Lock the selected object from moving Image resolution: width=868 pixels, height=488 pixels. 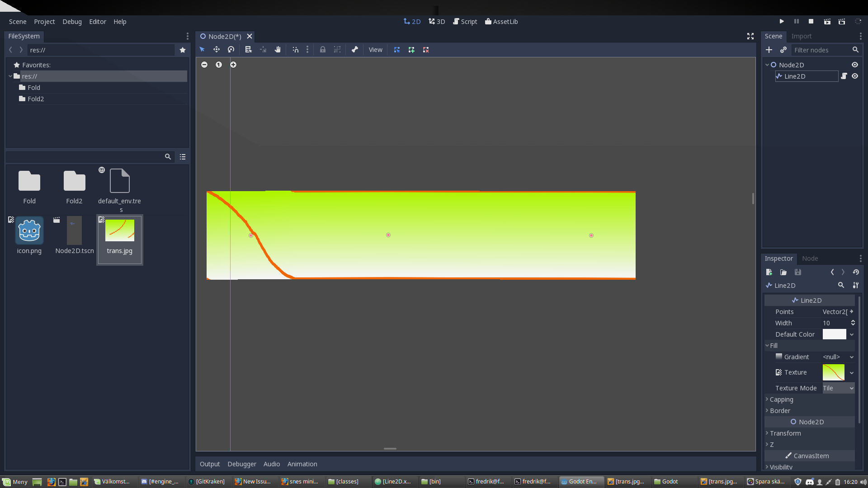(x=322, y=50)
